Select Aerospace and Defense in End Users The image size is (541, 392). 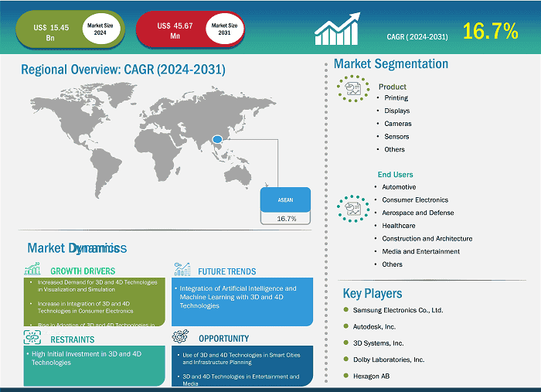tap(418, 213)
